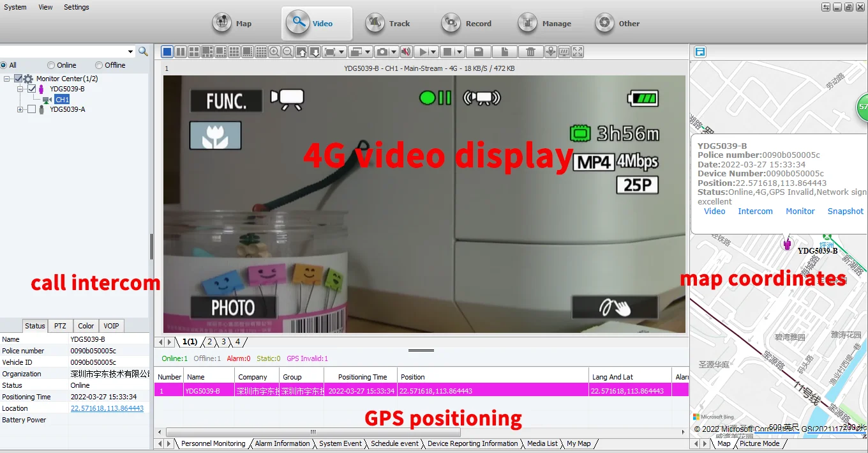Open the System menu

click(15, 7)
